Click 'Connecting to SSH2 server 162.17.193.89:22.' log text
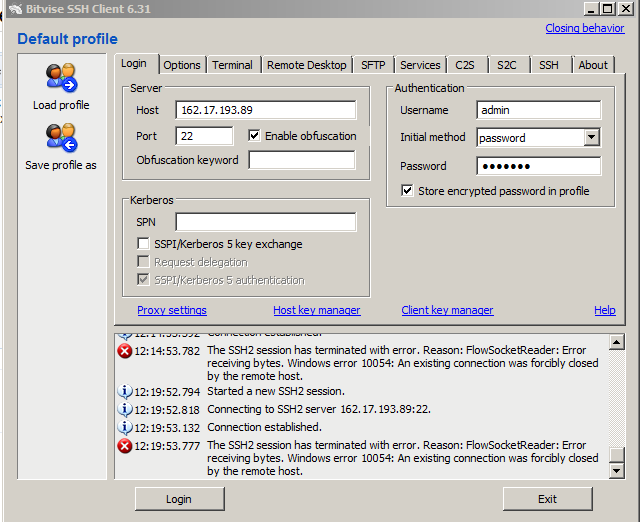Image resolution: width=640 pixels, height=522 pixels. (319, 409)
